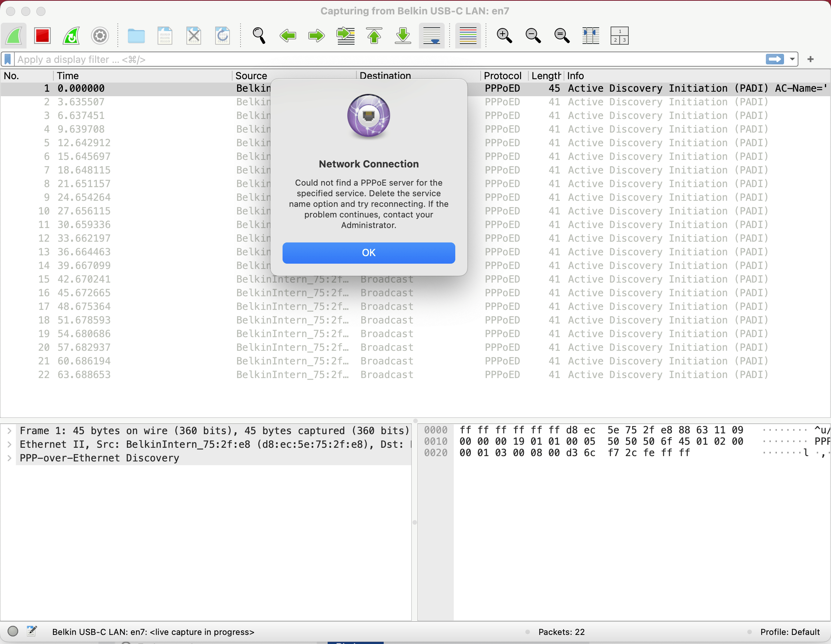Click the red close window button

[11, 11]
